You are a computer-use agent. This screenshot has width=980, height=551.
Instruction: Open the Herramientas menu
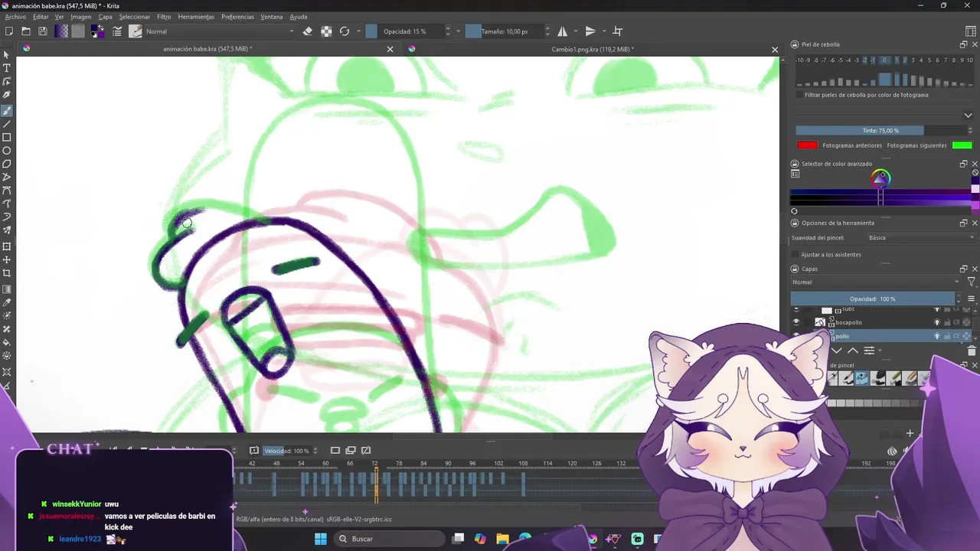pos(196,17)
